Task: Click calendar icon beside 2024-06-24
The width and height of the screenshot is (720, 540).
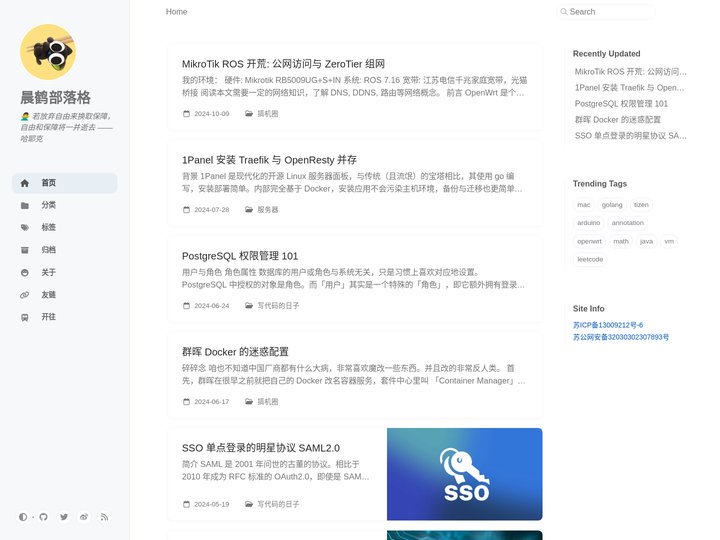Action: pyautogui.click(x=186, y=305)
